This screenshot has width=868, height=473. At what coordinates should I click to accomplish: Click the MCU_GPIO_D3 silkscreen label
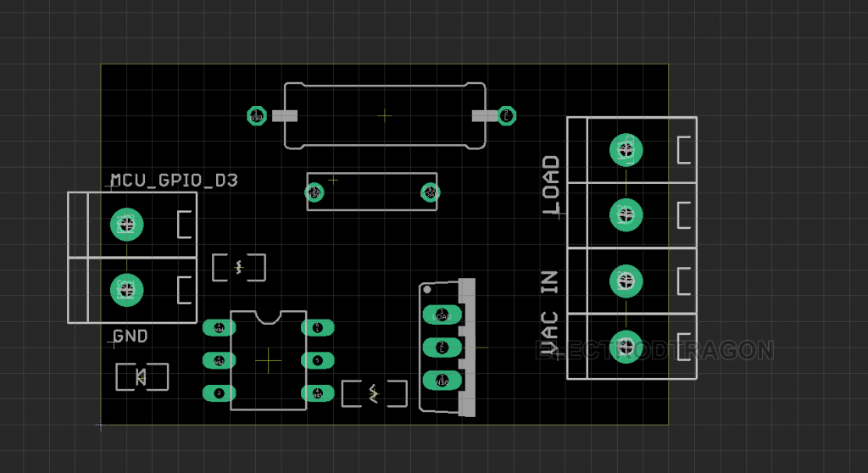174,181
